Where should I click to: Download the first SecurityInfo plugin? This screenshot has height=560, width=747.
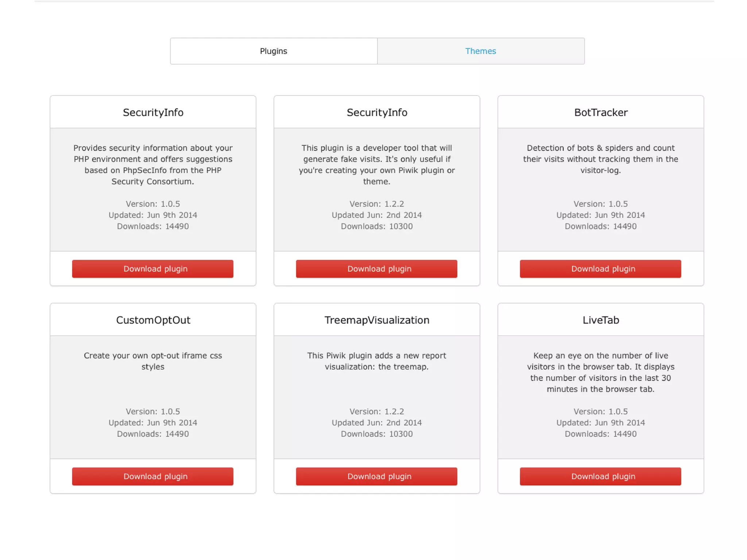(152, 269)
